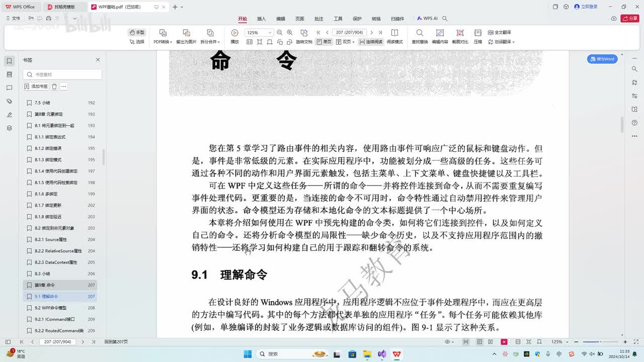Viewport: 644px width, 362px height.
Task: Open the thumbnails panel sidebar icon
Action: 9,74
